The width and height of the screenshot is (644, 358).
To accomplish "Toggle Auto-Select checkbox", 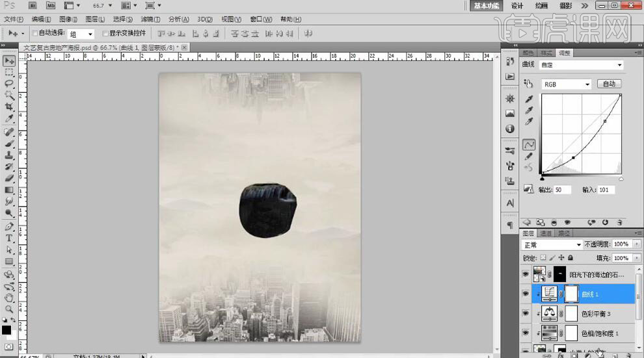I will (x=35, y=33).
